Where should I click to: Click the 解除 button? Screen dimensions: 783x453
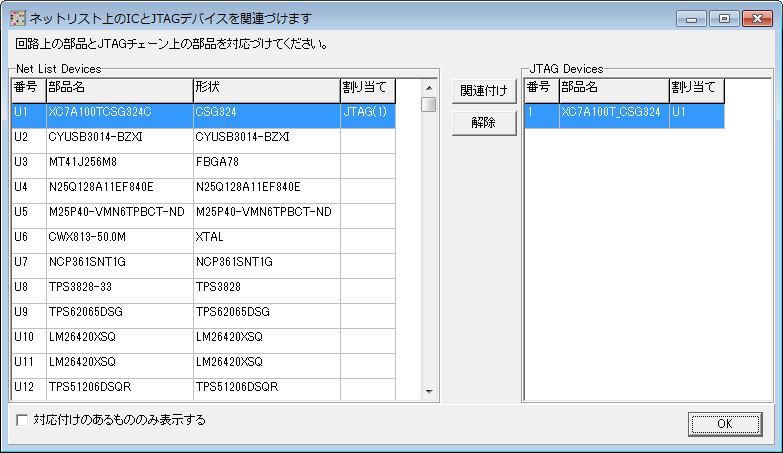[483, 123]
